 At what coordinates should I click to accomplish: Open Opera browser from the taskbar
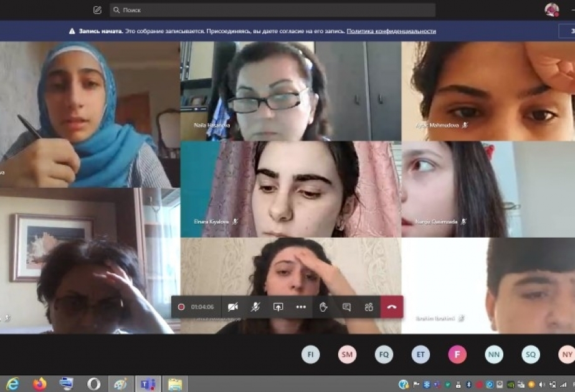click(x=93, y=384)
